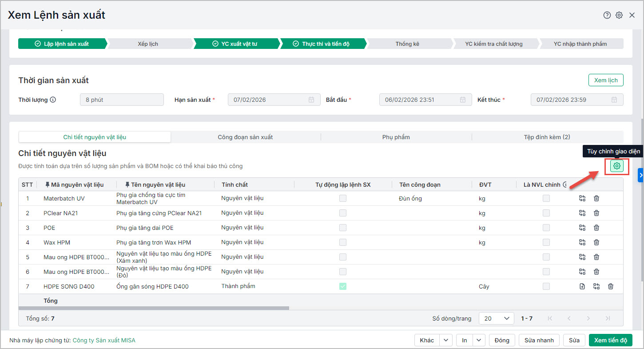Open the Tùy chỉnh giao diện gear icon
Image resolution: width=644 pixels, height=349 pixels.
616,166
